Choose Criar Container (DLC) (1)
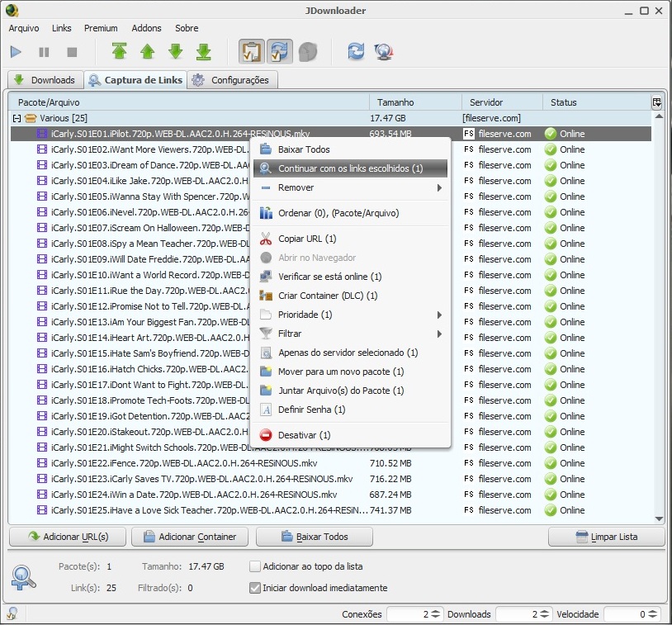This screenshot has height=625, width=672. [351, 296]
